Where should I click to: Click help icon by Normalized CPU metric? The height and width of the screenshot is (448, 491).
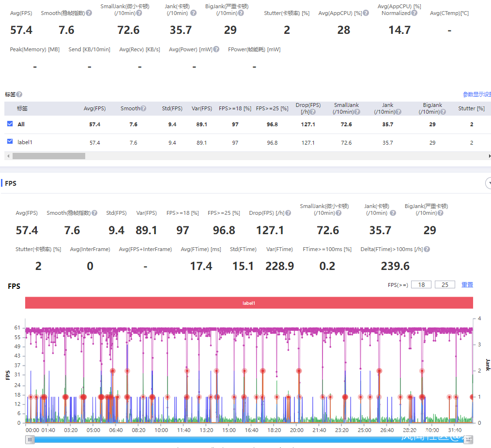pos(414,13)
